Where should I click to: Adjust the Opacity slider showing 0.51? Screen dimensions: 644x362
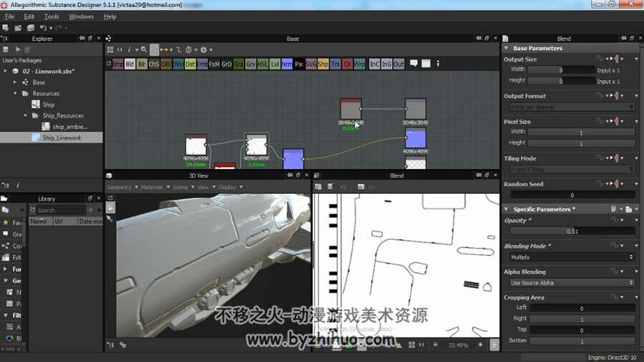(x=572, y=232)
